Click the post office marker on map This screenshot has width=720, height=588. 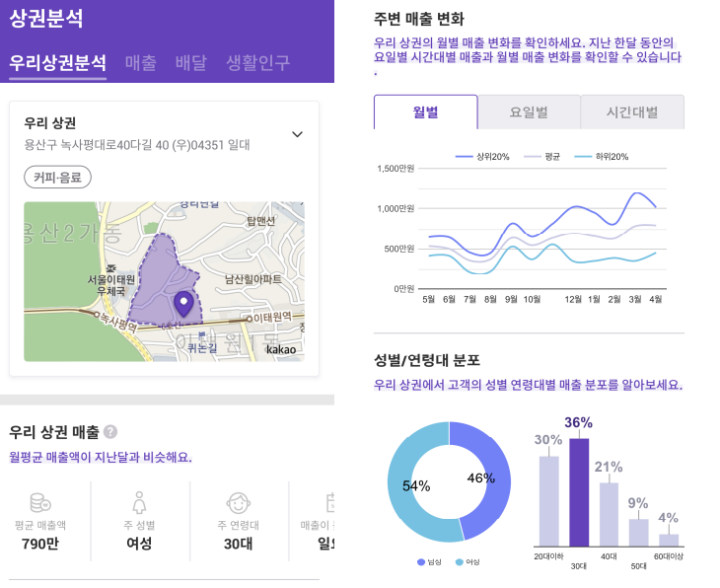(110, 268)
